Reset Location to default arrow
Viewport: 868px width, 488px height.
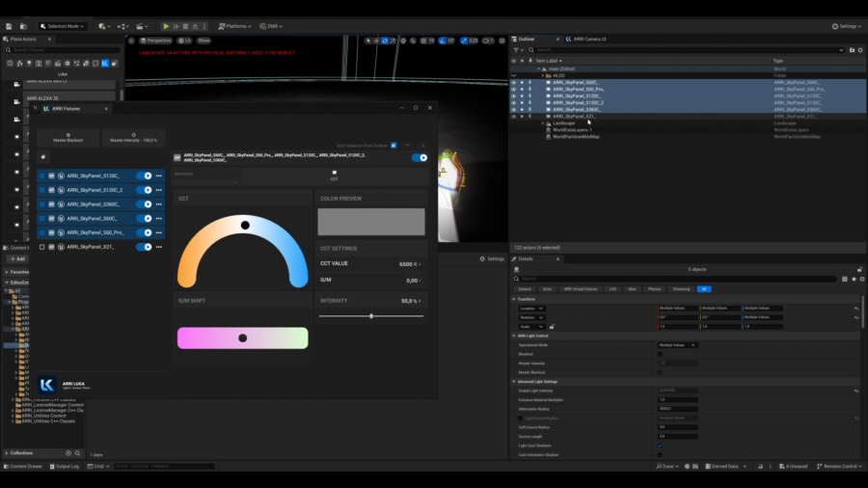coord(856,309)
